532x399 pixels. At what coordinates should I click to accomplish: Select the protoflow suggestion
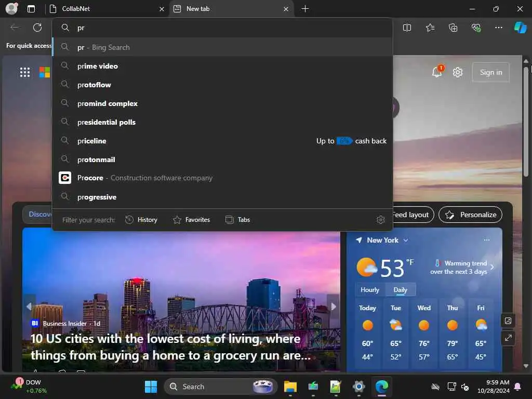point(222,85)
